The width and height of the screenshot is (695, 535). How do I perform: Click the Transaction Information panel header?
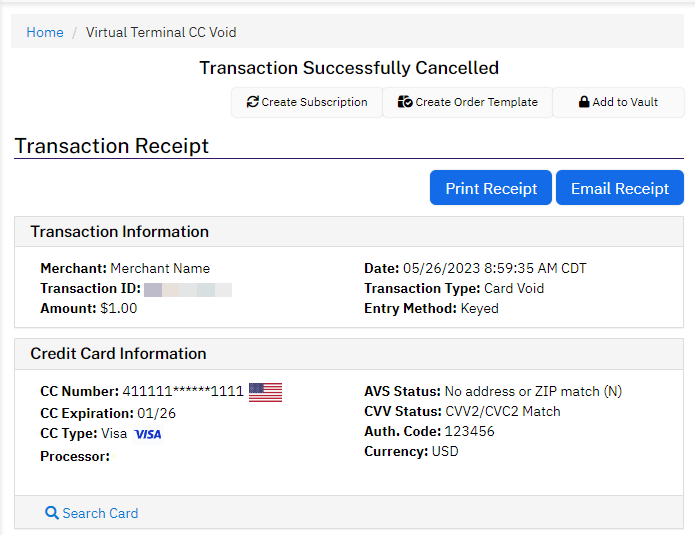click(120, 232)
